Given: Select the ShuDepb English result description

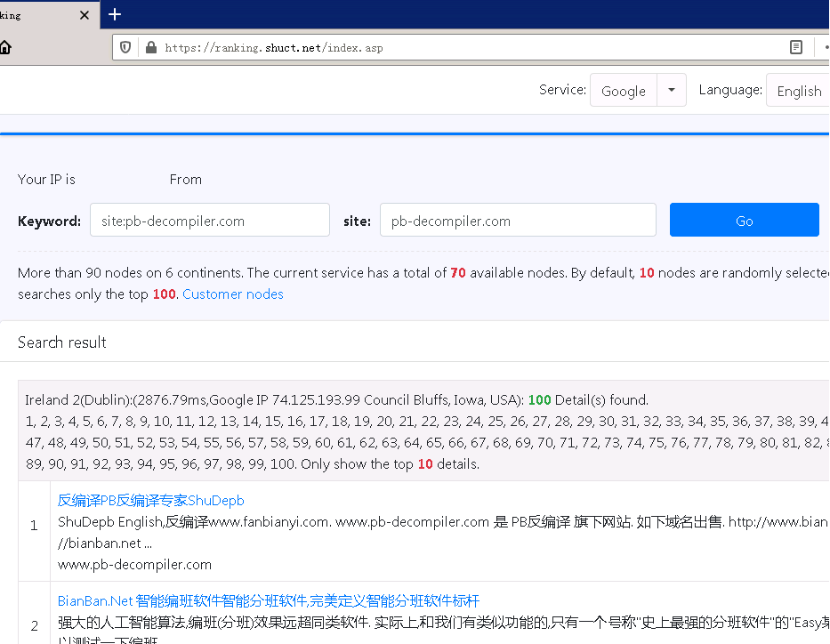Looking at the screenshot, I should tap(442, 532).
